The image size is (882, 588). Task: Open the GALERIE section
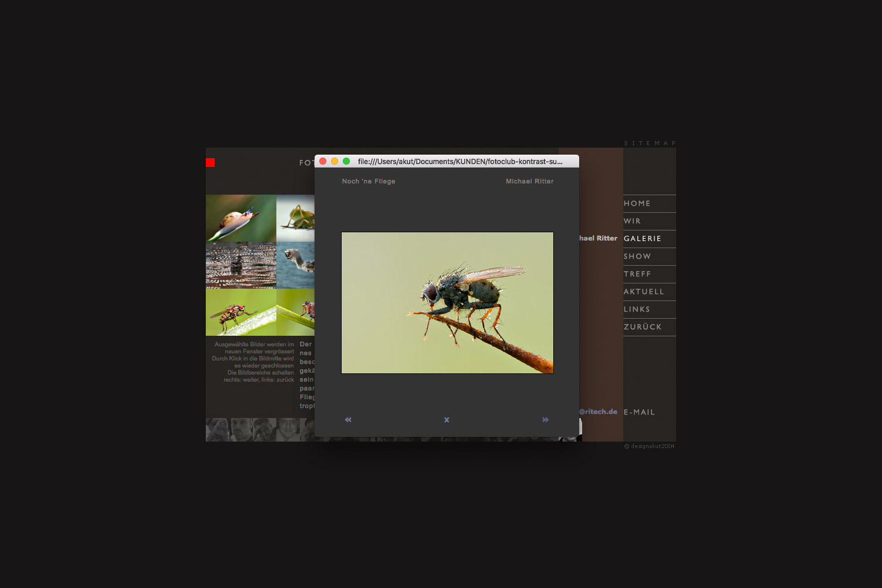coord(643,239)
